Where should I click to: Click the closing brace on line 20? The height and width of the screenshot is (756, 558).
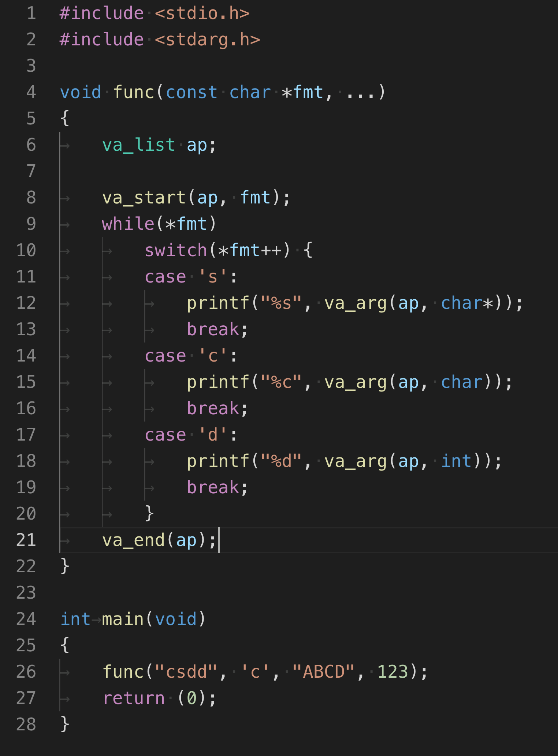click(x=149, y=513)
